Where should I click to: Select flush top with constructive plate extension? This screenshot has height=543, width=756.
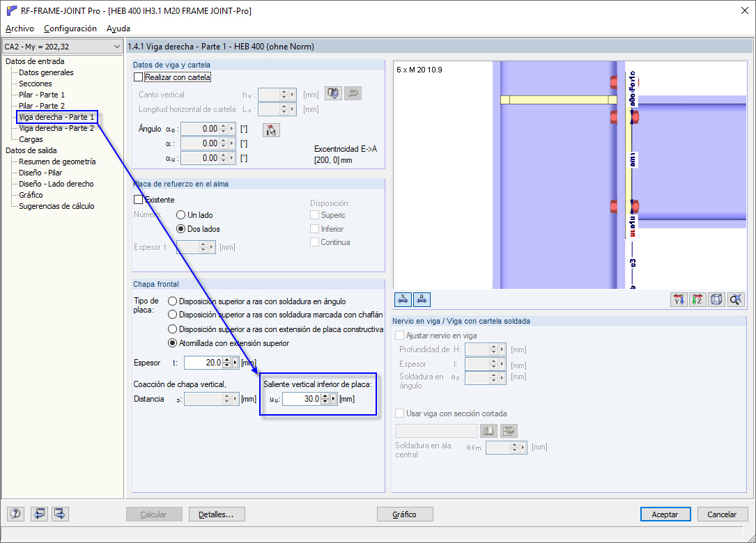172,329
